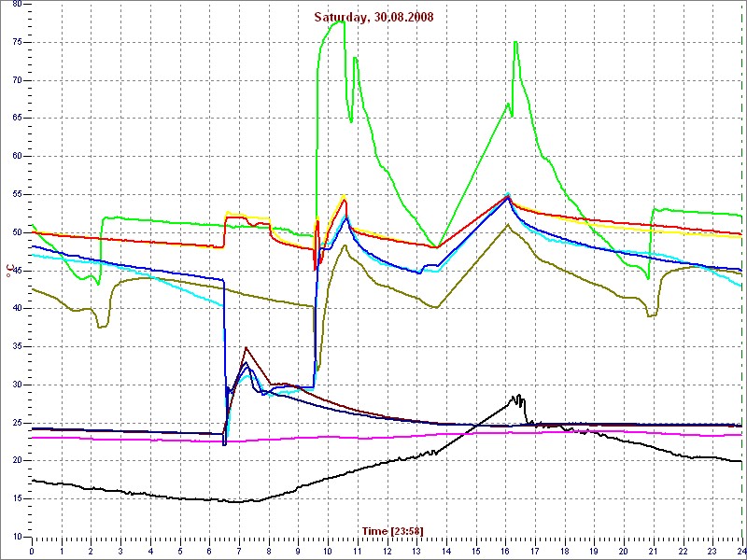The image size is (747, 560).
Task: Click the hour '12' label on time axis
Action: pyautogui.click(x=387, y=552)
